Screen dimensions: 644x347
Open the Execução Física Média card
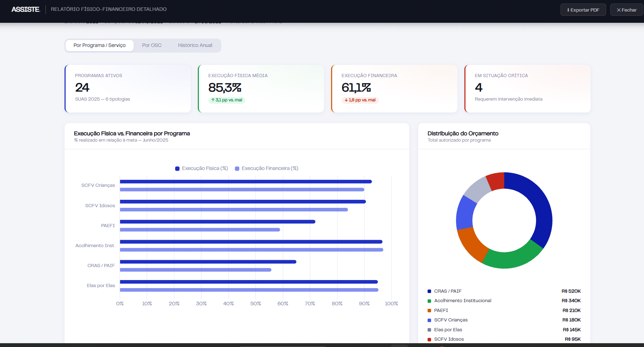click(x=261, y=89)
